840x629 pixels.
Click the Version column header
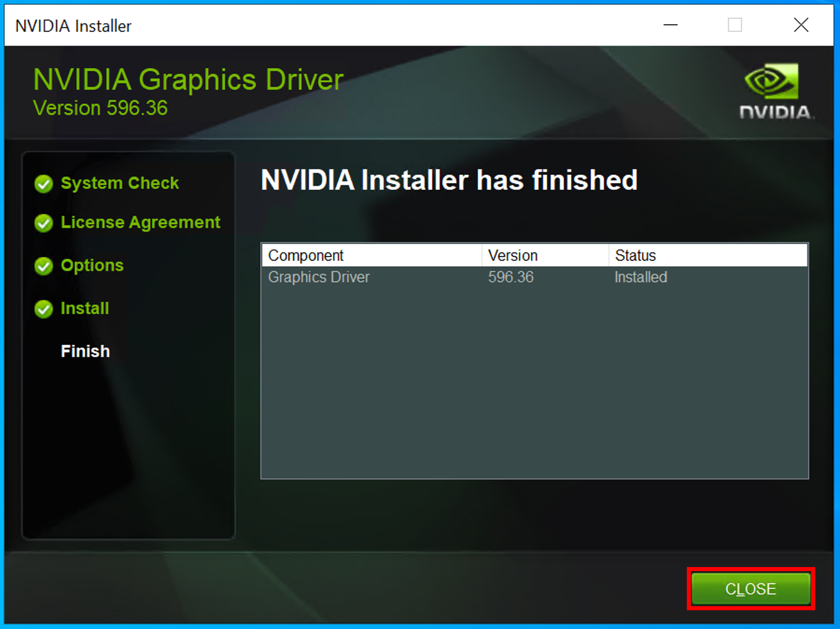(x=545, y=255)
